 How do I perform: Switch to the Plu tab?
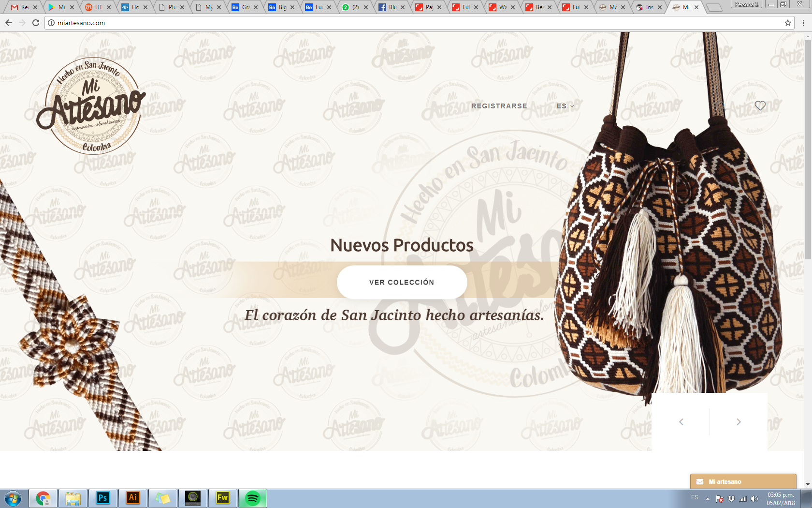point(170,7)
